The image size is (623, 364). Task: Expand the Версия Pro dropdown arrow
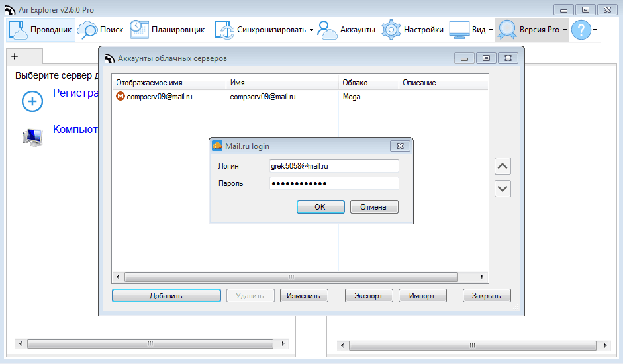[x=565, y=30]
